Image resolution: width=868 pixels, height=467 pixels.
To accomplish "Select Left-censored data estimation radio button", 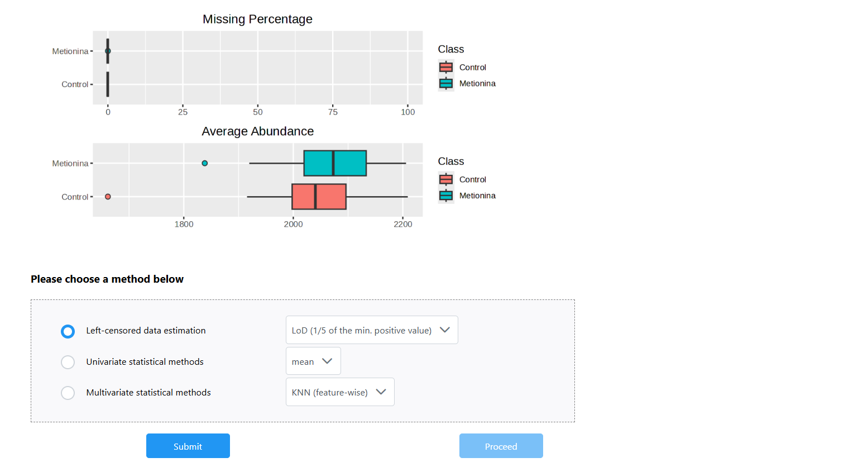I will click(68, 331).
